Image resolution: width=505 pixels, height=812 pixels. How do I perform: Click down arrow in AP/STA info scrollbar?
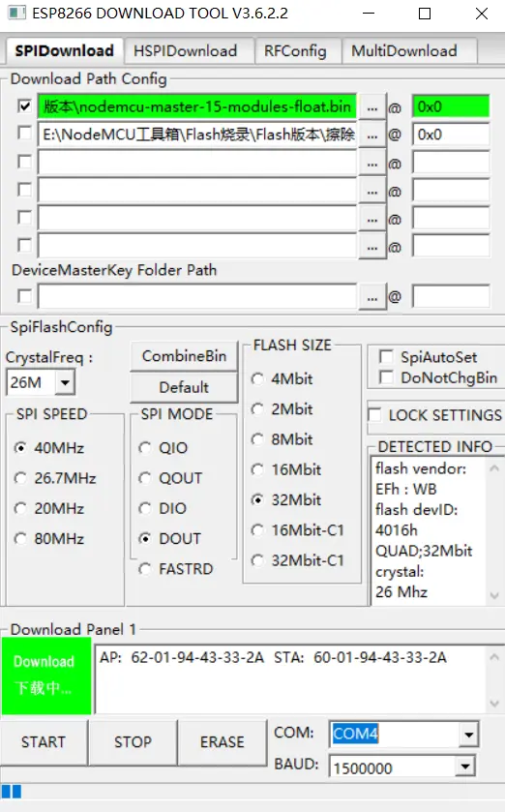(x=494, y=704)
